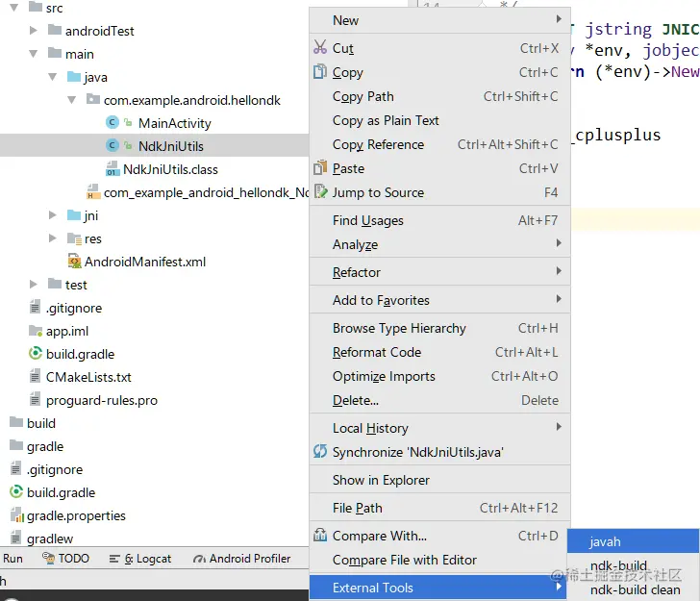Click the Synchronize refresh icon

[319, 451]
